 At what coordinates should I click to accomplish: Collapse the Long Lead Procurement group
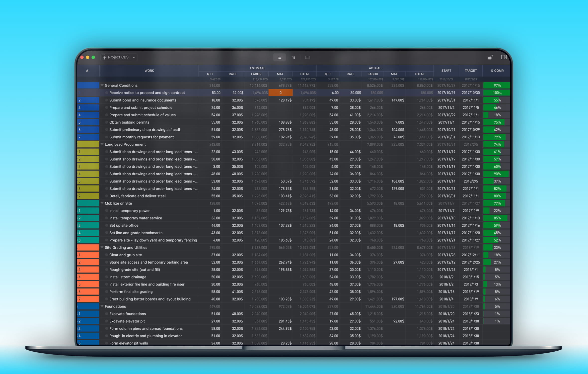102,144
